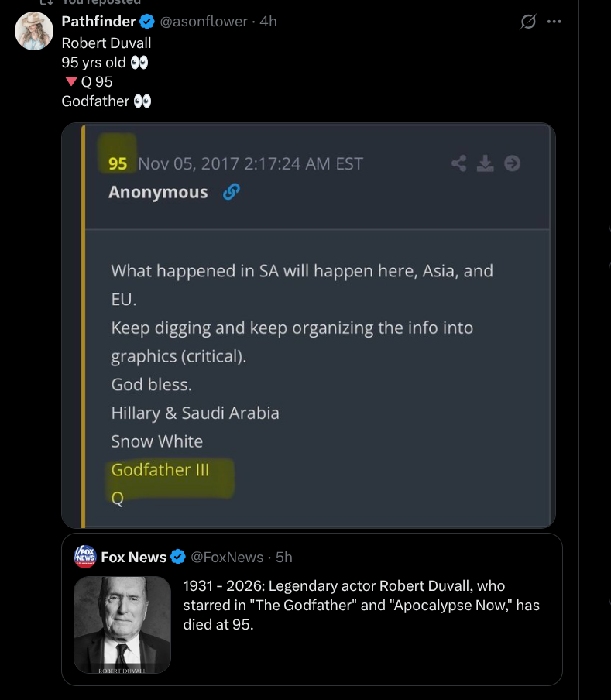
Task: Click the Fox News verified badge
Action: (177, 558)
